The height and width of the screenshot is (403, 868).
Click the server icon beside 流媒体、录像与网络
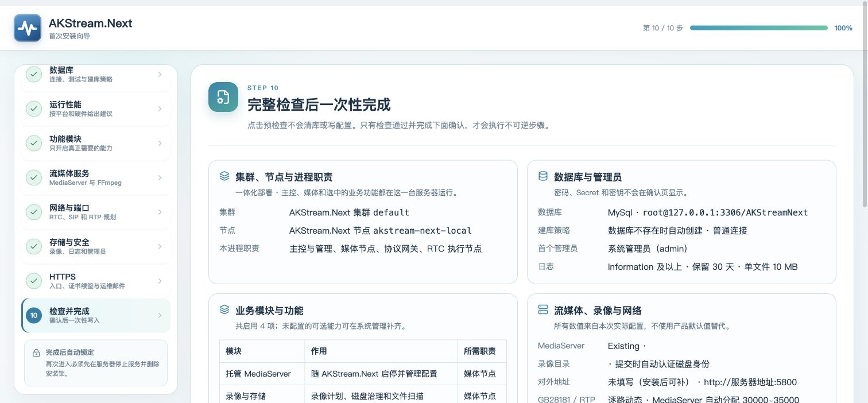coord(542,310)
